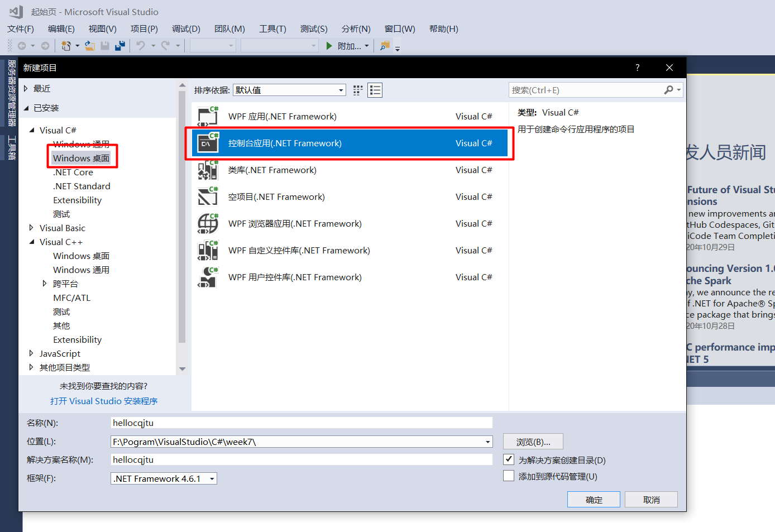This screenshot has height=532, width=775.
Task: Expand the JavaScript tree node
Action: pyautogui.click(x=32, y=353)
